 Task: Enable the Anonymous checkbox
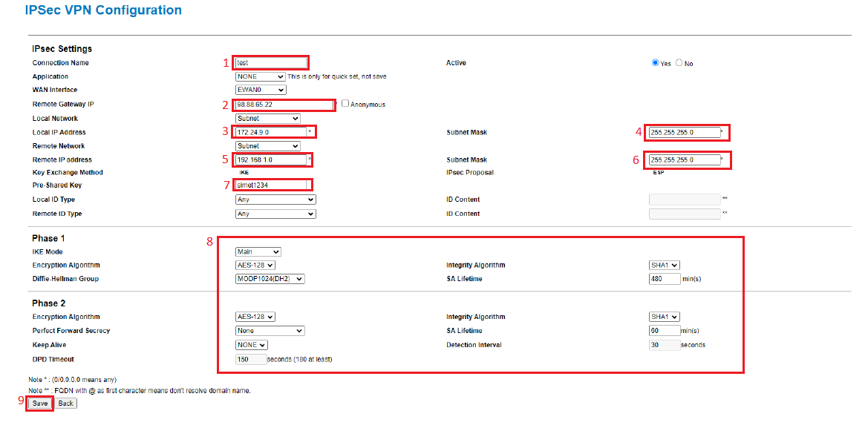tap(345, 104)
